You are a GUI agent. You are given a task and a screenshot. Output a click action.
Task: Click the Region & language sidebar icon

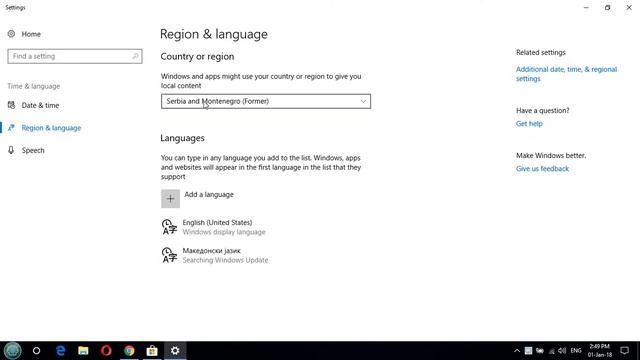click(11, 128)
